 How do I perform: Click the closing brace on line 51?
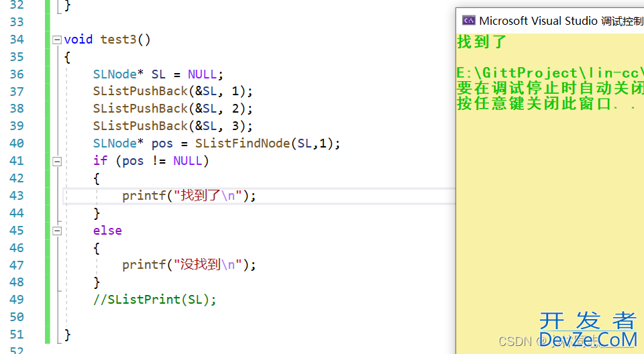tap(67, 335)
